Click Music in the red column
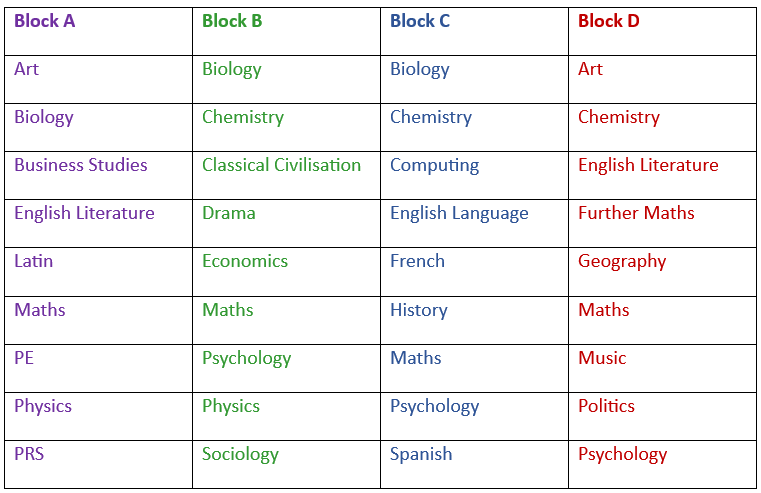 tap(602, 358)
